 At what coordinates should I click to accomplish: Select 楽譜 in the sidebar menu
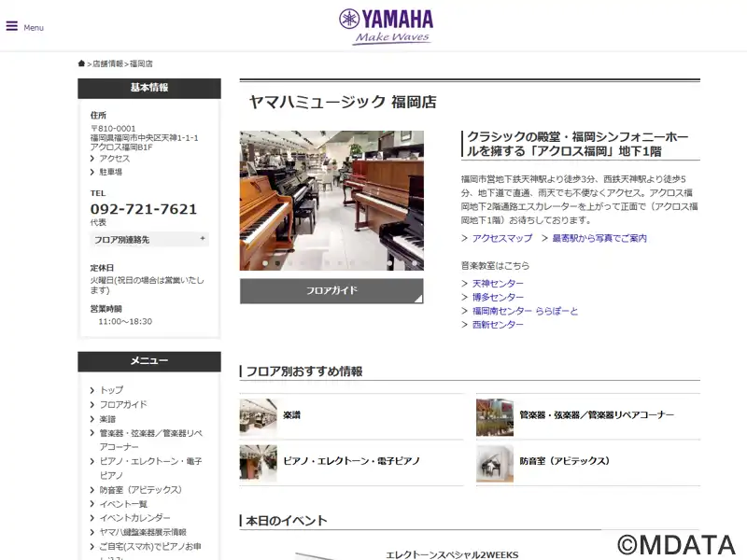coord(107,419)
